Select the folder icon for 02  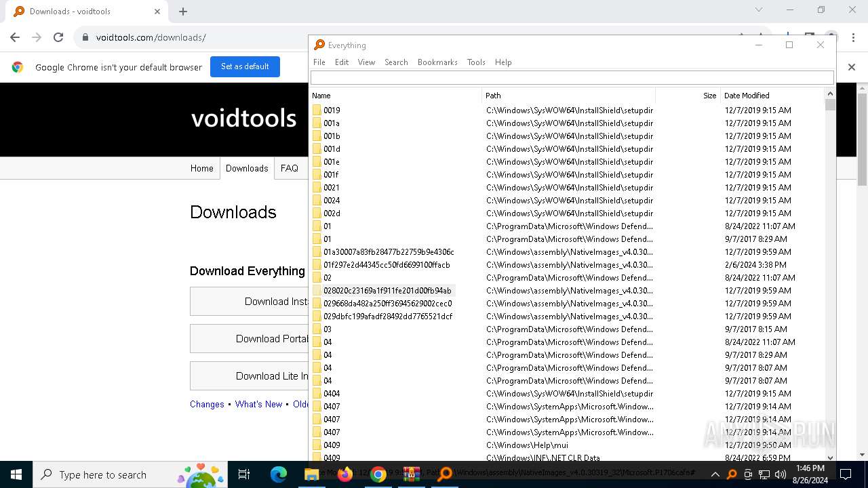(x=317, y=277)
